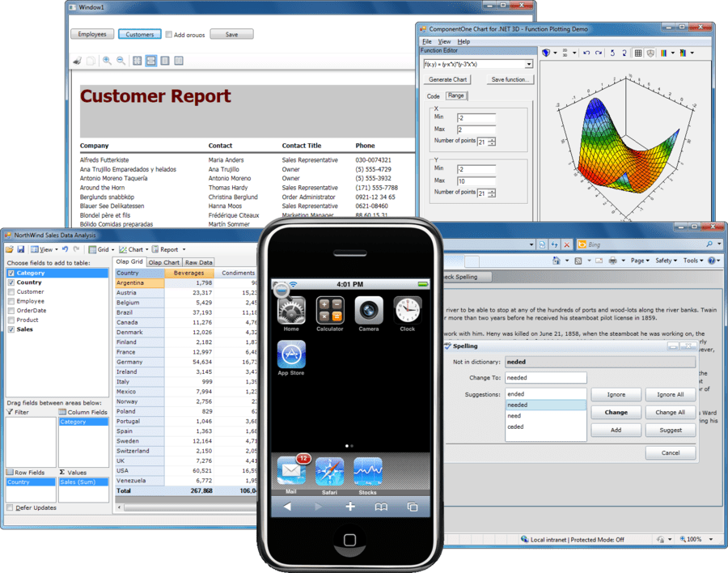Click zoom out magnifier in report toolbar
This screenshot has height=573, width=728.
pos(121,61)
